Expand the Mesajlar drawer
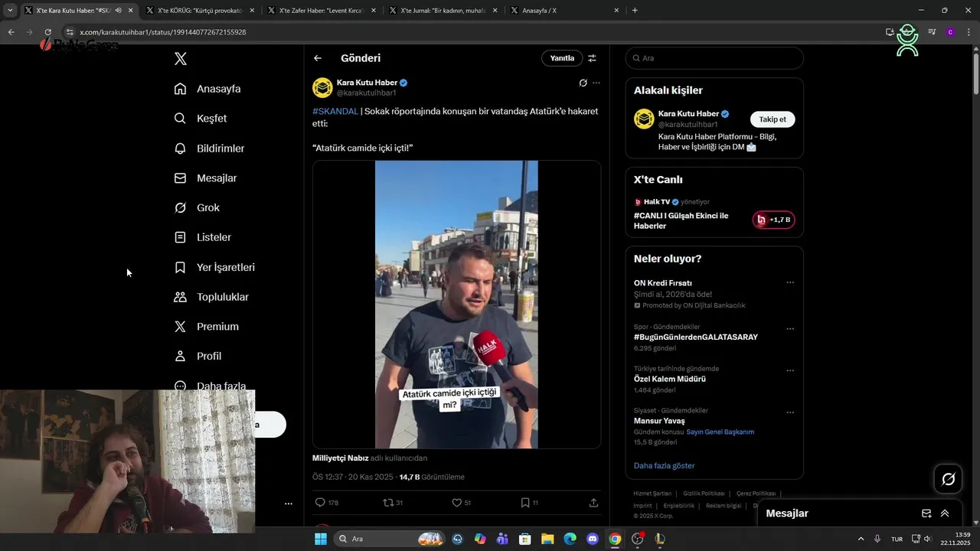 click(x=945, y=514)
